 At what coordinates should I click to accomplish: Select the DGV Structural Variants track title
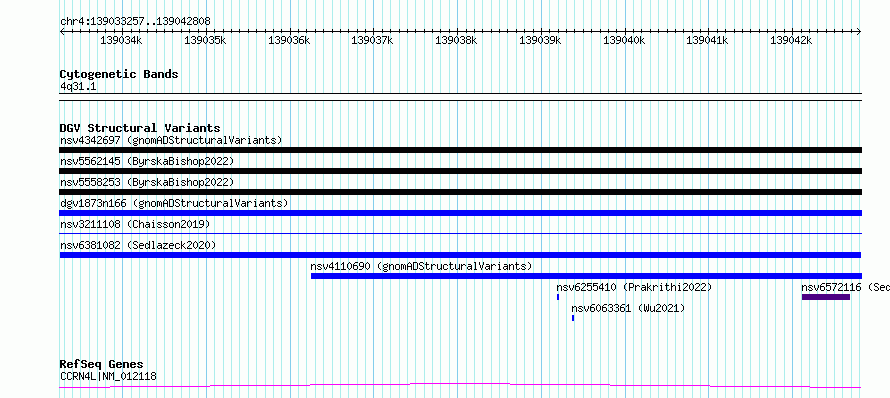pyautogui.click(x=140, y=128)
